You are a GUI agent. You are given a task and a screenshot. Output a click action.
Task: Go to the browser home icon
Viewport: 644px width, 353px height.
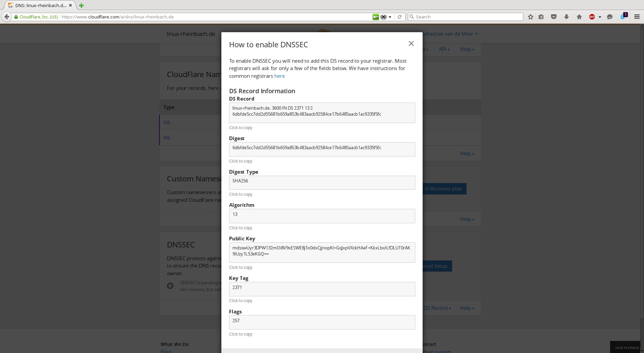click(579, 17)
